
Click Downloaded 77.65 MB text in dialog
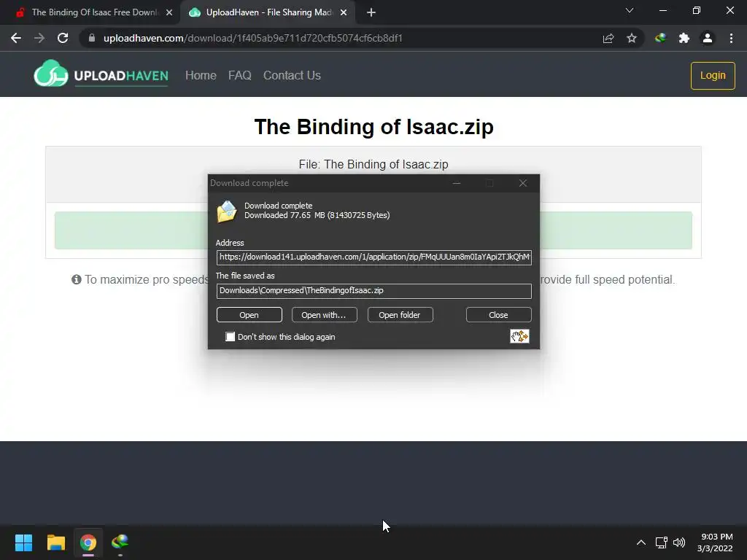[317, 215]
